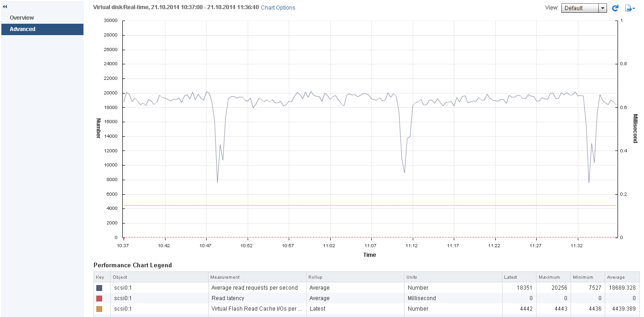The width and height of the screenshot is (644, 317).
Task: Select Virtual Flash Read Cache I/Os row
Action: click(367, 309)
